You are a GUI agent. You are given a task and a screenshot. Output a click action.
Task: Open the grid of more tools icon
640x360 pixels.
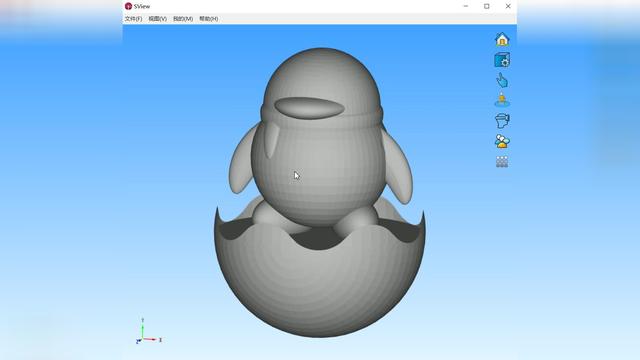coord(502,162)
